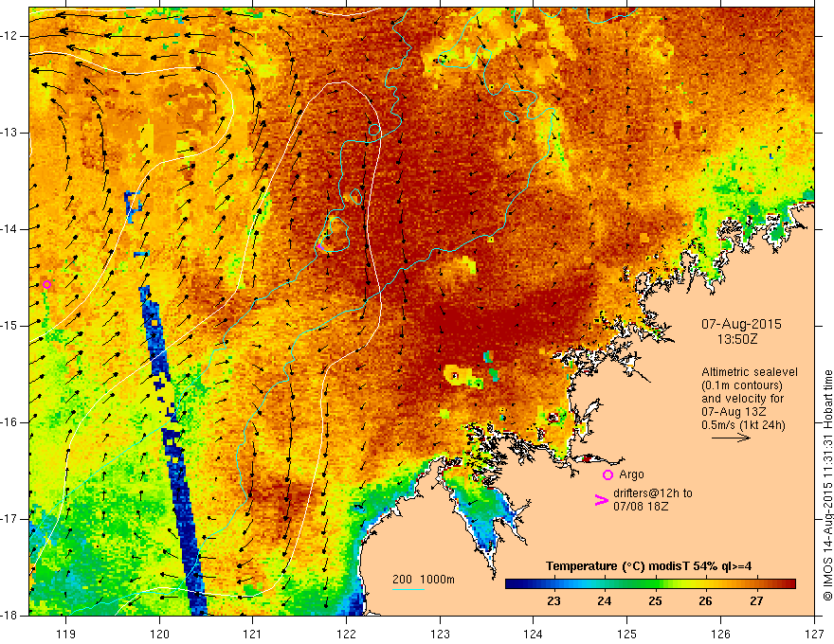Click the dark blue swath near 120E
834x644 pixels.
click(172, 449)
